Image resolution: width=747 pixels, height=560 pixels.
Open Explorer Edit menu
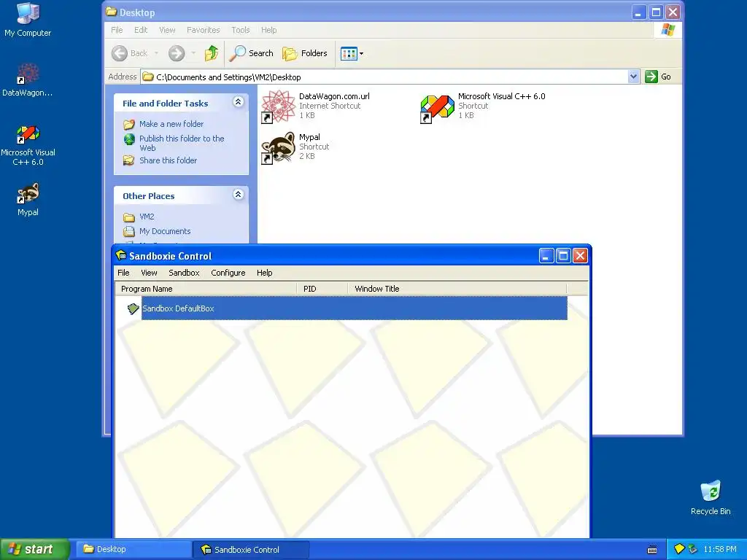point(141,30)
